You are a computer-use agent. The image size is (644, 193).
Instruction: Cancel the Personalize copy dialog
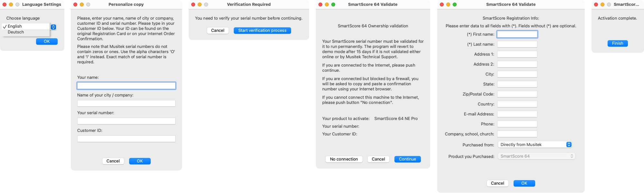point(113,161)
